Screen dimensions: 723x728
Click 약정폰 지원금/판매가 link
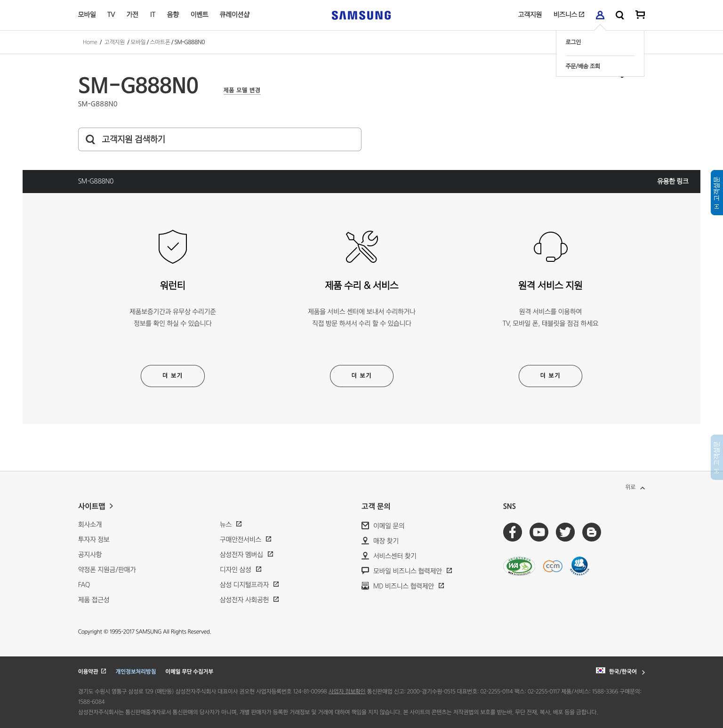107,569
